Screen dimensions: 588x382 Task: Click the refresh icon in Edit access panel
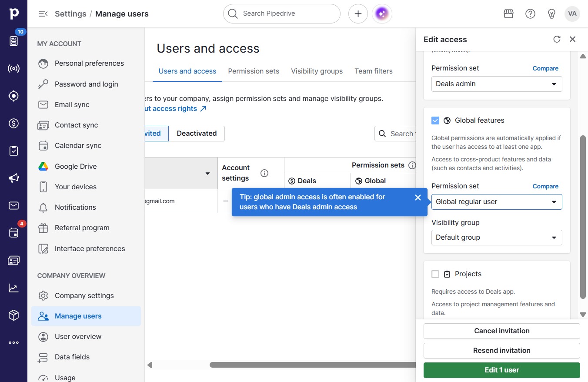pyautogui.click(x=557, y=39)
